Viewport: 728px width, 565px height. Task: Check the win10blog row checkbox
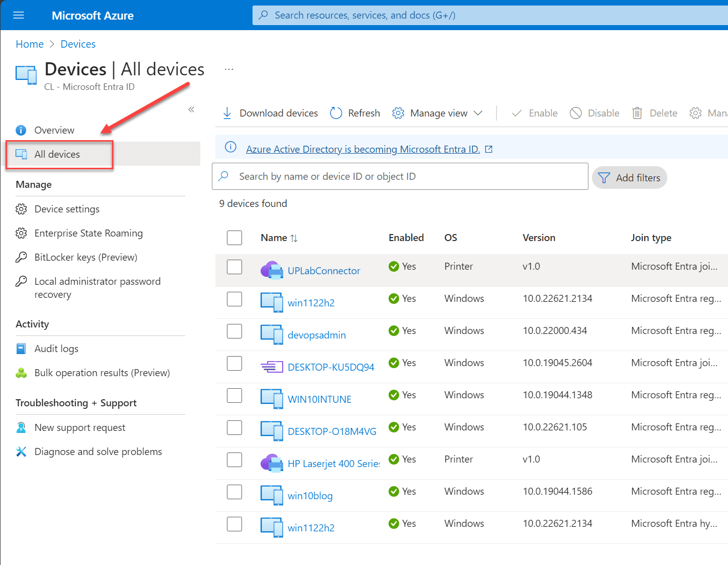(234, 492)
